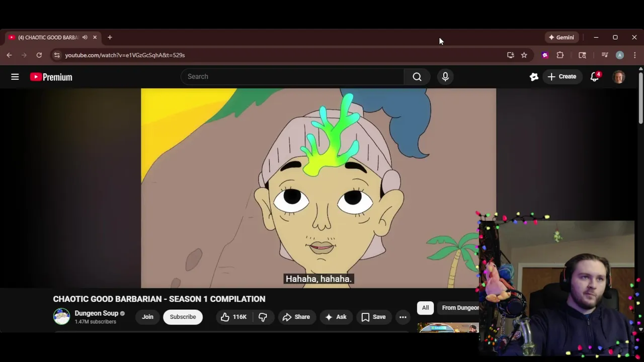Screen dimensions: 644x362
Task: Bookmark this page with the star icon
Action: click(524, 55)
